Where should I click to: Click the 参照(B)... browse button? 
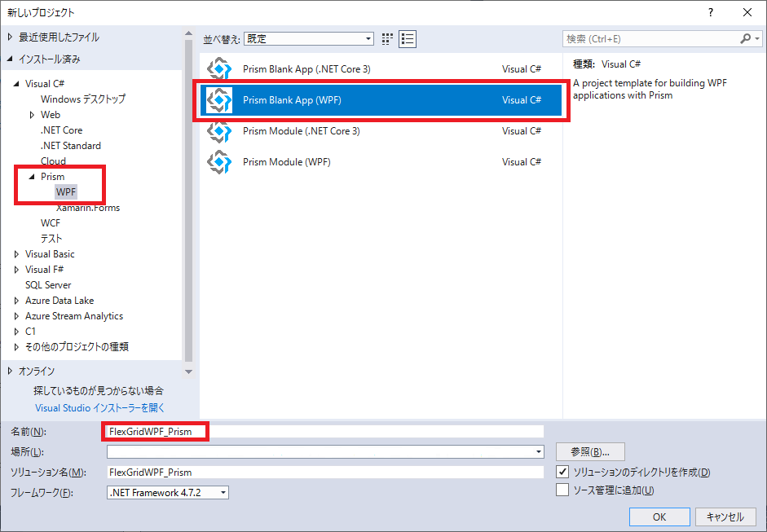(590, 452)
